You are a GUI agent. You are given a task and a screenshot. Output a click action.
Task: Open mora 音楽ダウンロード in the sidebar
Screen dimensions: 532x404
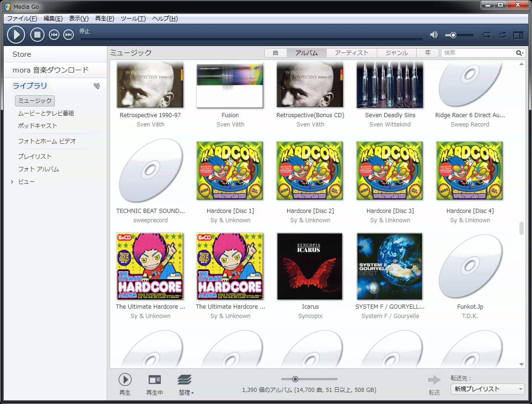[x=51, y=70]
